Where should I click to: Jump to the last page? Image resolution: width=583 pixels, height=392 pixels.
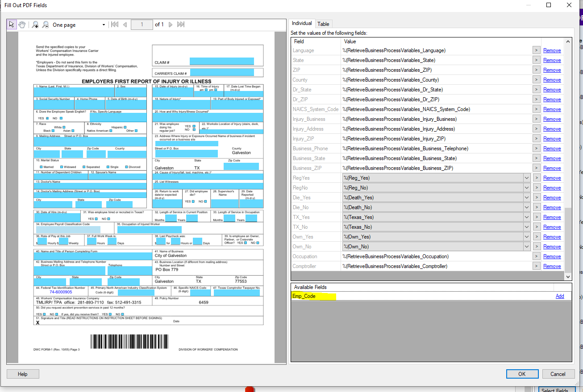[181, 25]
